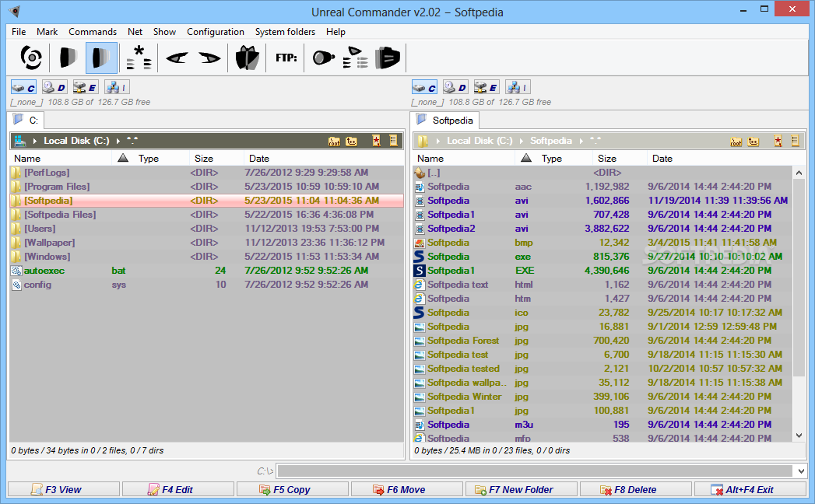Open the File menu
815x504 pixels.
(x=19, y=32)
